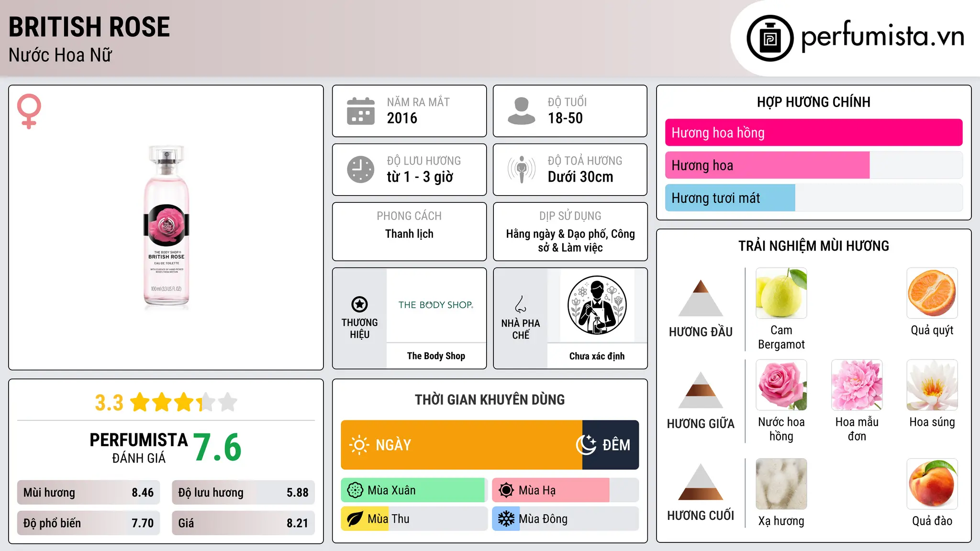Click the THỜI GIAN KHUYÊN DÙNG heading
This screenshot has height=551, width=980.
490,400
